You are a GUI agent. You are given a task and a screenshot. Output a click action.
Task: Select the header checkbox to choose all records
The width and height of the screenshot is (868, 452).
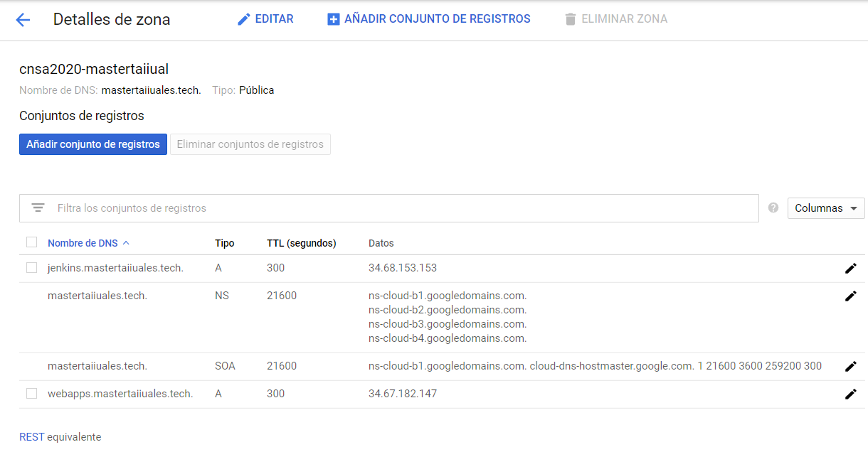point(31,242)
